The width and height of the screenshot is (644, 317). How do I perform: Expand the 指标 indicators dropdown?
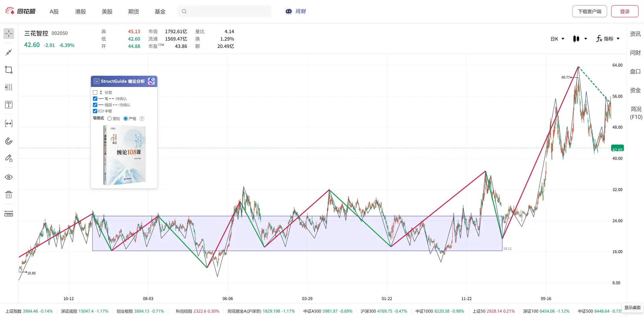(x=608, y=39)
